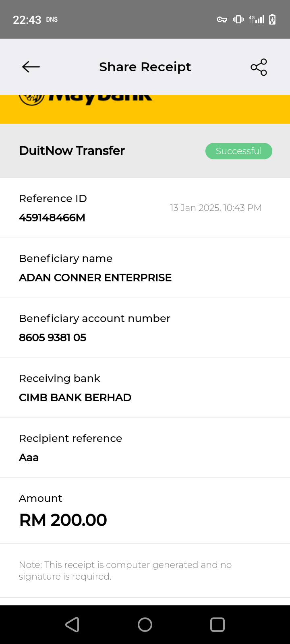Image resolution: width=290 pixels, height=644 pixels.
Task: Tap the back arrow icon
Action: 31,67
